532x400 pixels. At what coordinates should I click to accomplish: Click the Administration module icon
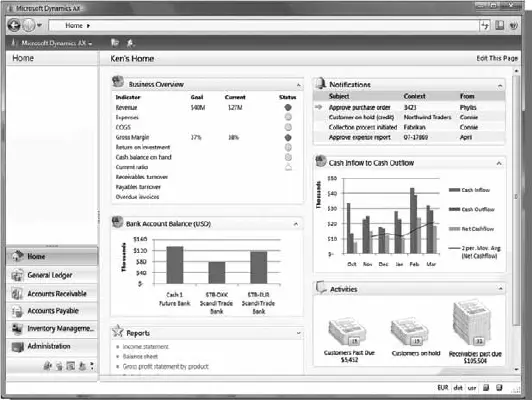pos(17,346)
